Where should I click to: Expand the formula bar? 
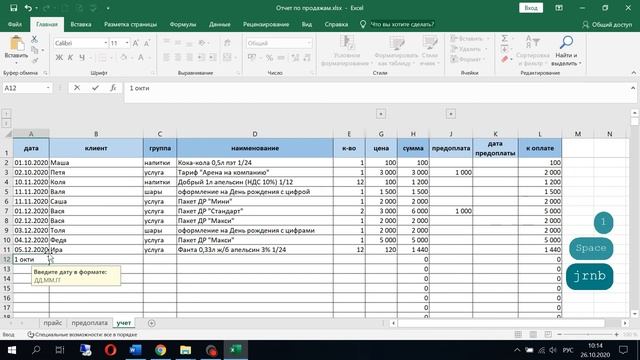[633, 88]
